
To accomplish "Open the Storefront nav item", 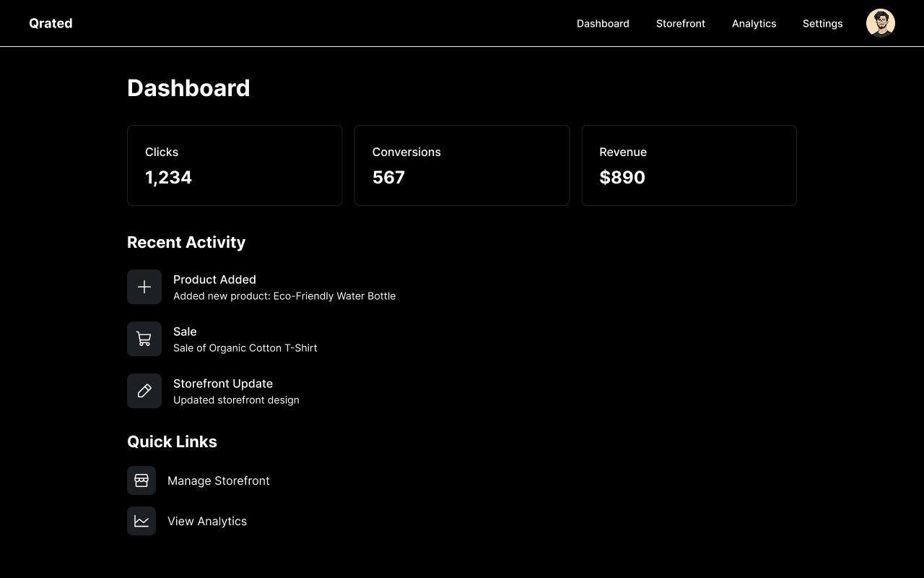I will [681, 24].
